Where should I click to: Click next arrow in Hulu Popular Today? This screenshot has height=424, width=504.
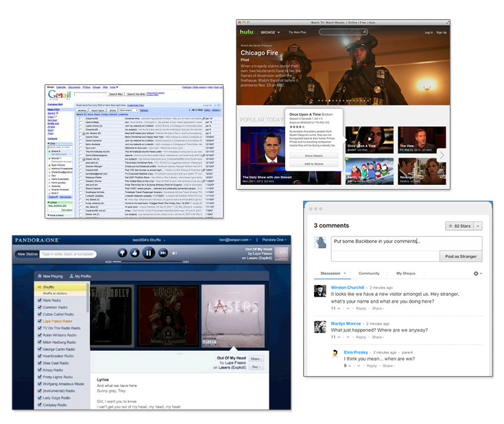point(442,155)
